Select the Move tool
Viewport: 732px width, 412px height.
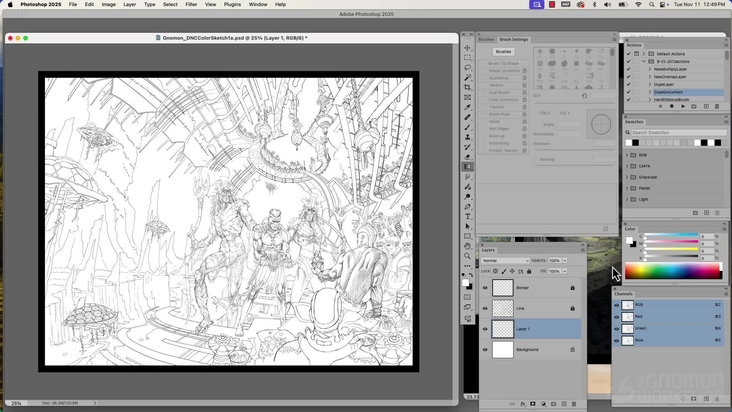click(x=467, y=48)
